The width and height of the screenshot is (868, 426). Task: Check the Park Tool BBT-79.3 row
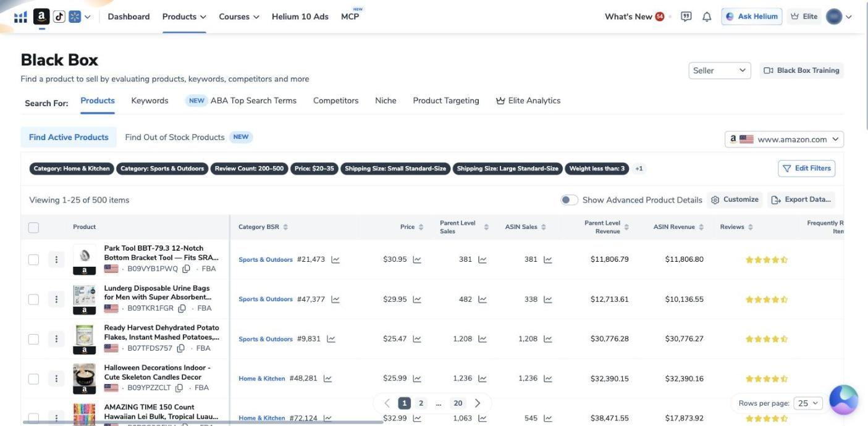click(x=33, y=259)
